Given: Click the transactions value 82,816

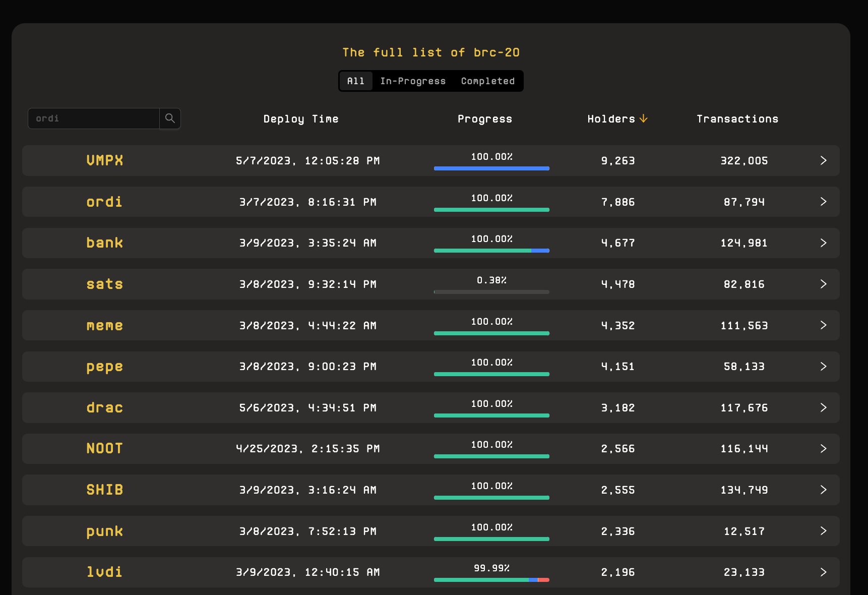Looking at the screenshot, I should 744,284.
